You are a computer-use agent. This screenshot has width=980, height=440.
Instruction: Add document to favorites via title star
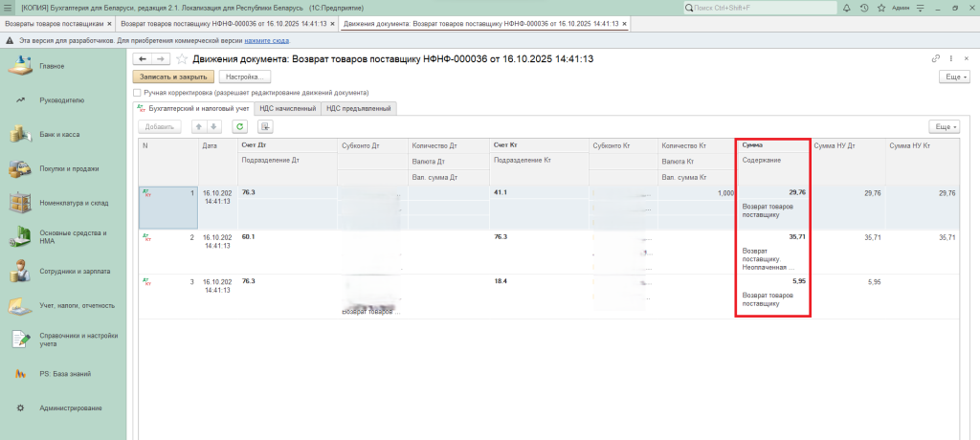[182, 59]
